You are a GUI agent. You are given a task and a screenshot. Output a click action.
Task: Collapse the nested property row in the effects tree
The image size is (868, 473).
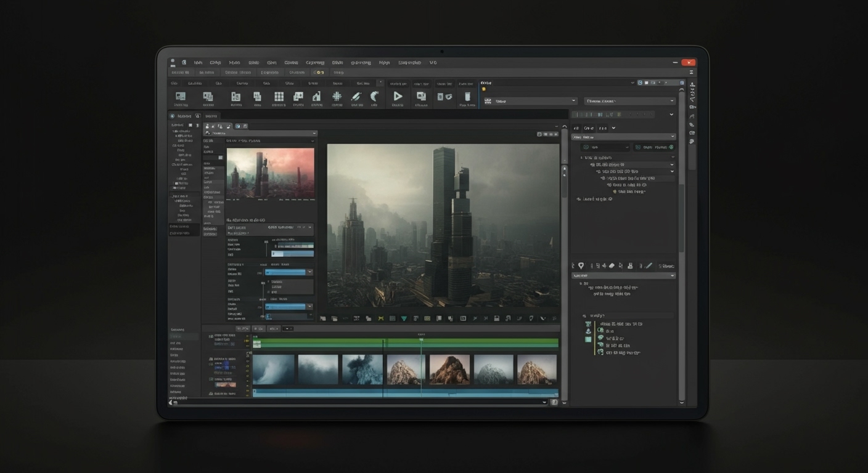pyautogui.click(x=672, y=171)
